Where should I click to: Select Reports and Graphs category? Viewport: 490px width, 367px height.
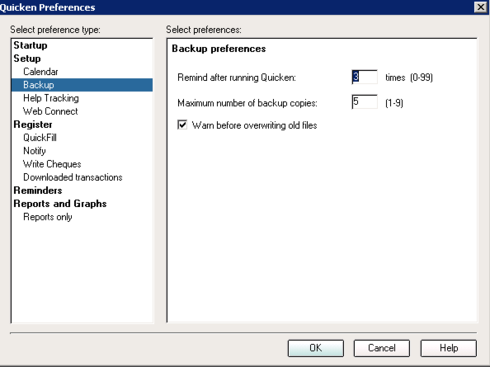pyautogui.click(x=60, y=204)
